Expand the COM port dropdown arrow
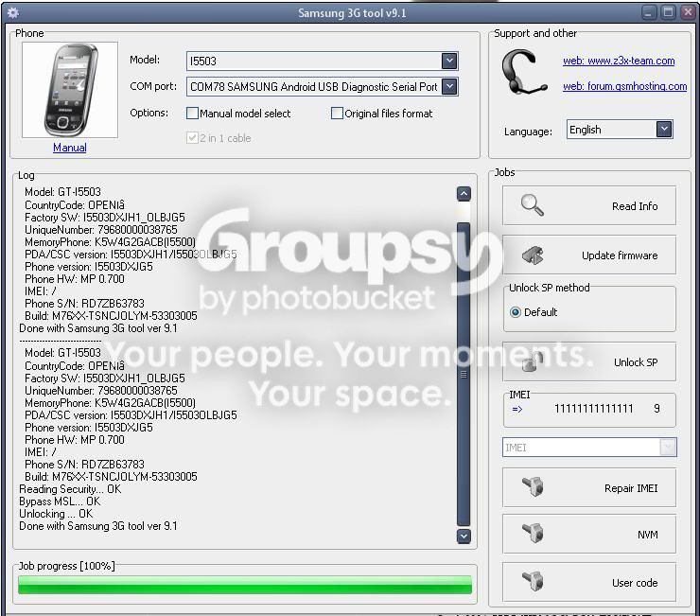The height and width of the screenshot is (616, 700). [449, 87]
